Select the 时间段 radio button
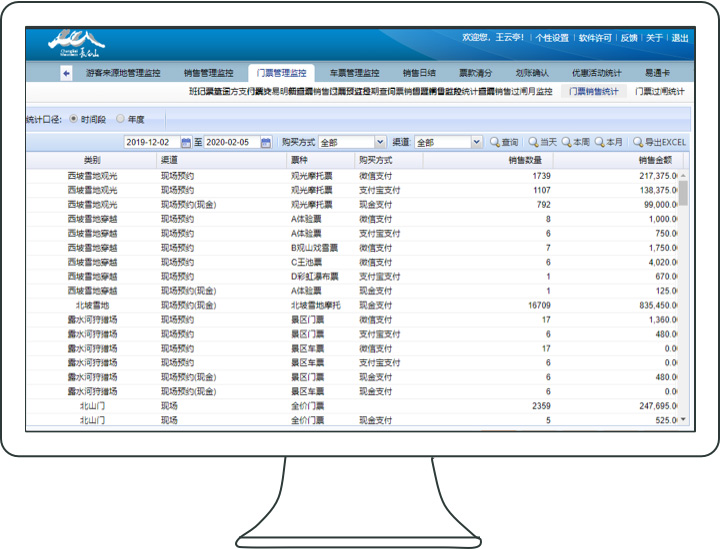721x549 pixels. click(73, 118)
